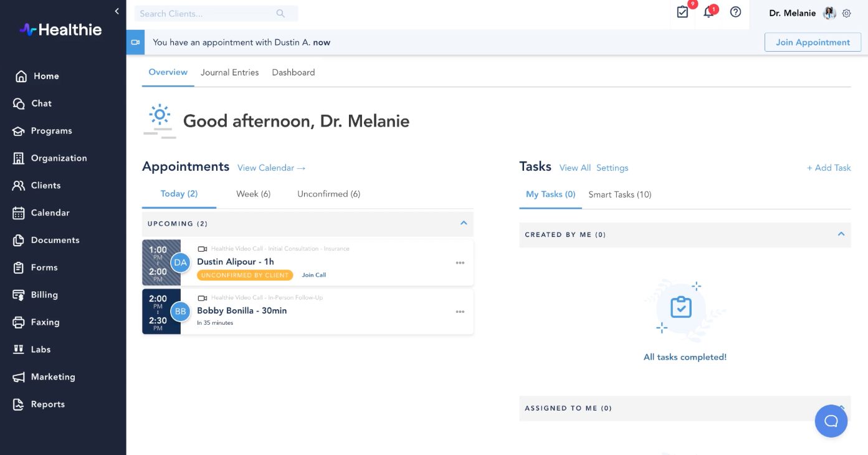
Task: Open the help question mark icon
Action: point(735,12)
